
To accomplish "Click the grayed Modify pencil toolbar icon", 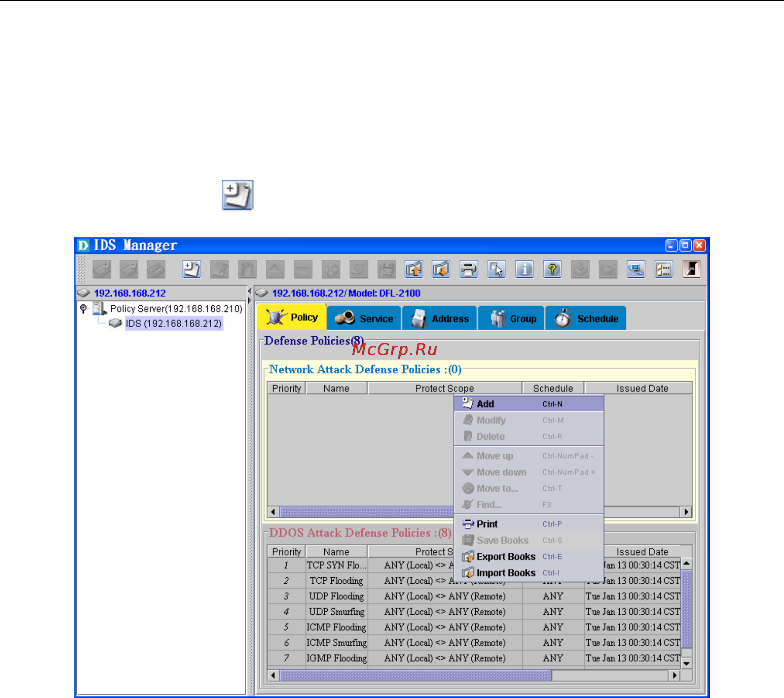I will [220, 270].
